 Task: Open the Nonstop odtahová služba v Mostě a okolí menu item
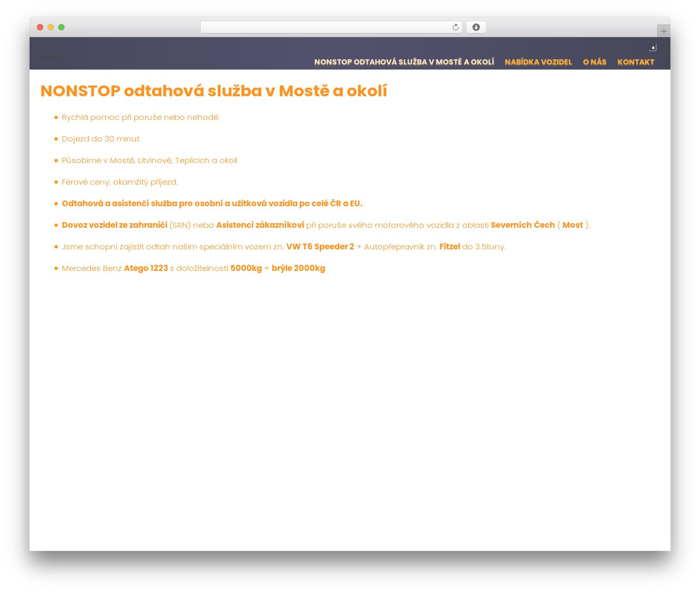coord(404,62)
